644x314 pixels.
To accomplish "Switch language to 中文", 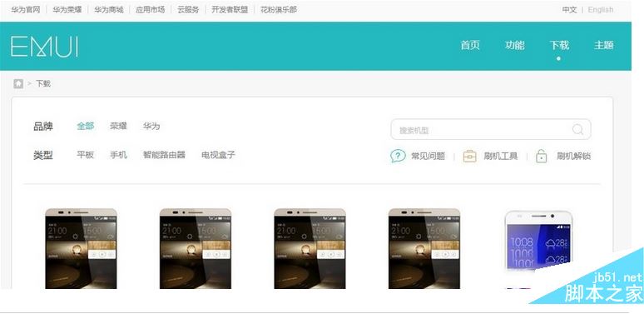I will (569, 10).
